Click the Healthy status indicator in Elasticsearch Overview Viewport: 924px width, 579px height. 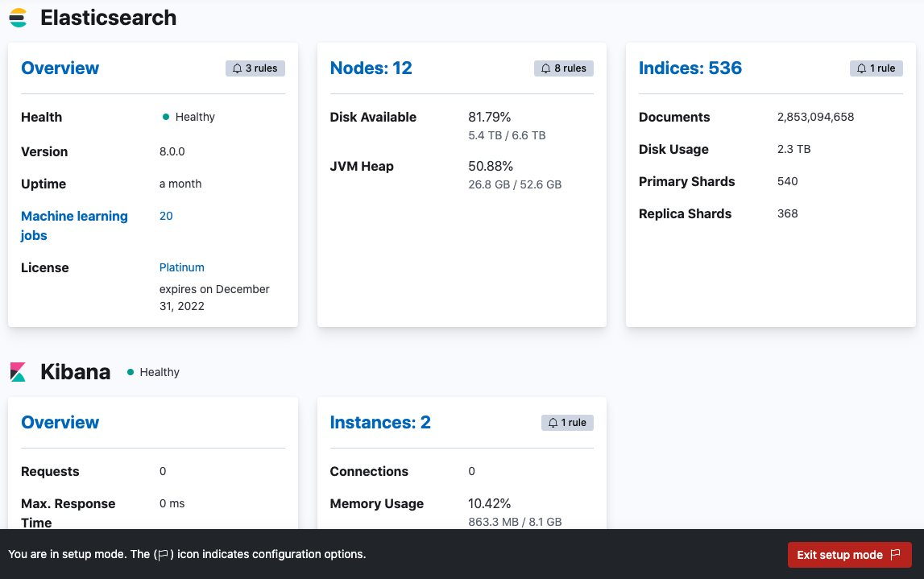187,117
